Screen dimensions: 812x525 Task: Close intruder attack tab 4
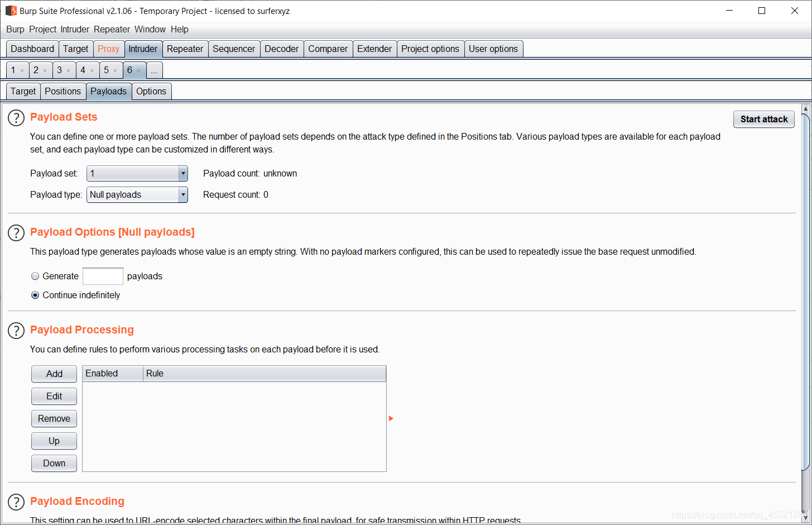pyautogui.click(x=92, y=71)
